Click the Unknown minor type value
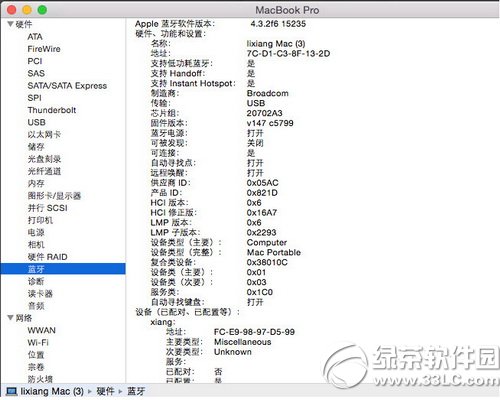This screenshot has height=400, width=500. coord(233,352)
